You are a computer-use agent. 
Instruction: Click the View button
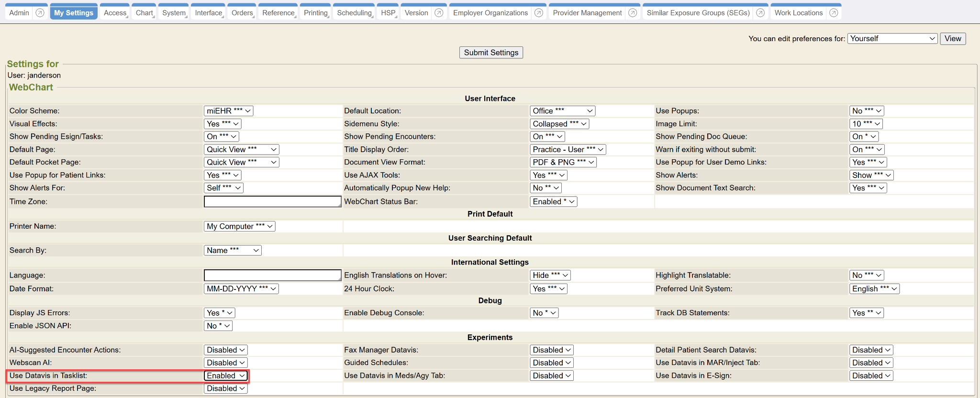pos(952,39)
